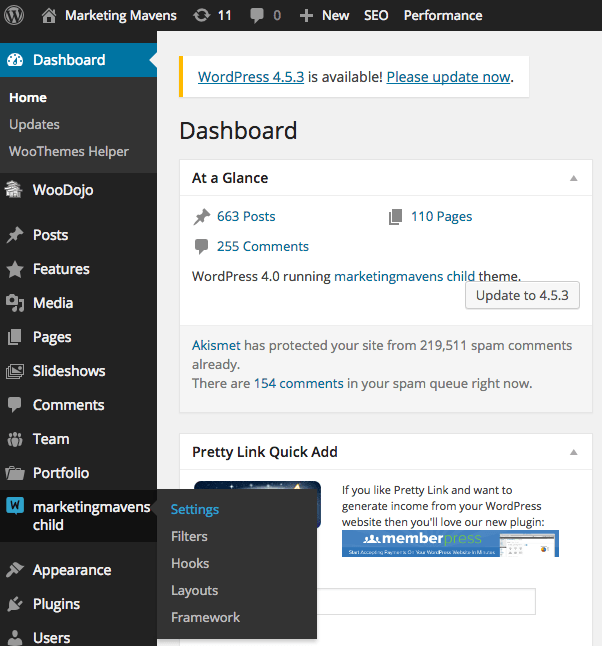This screenshot has width=602, height=646.
Task: Select Filters in the theme flyout menu
Action: pos(189,536)
